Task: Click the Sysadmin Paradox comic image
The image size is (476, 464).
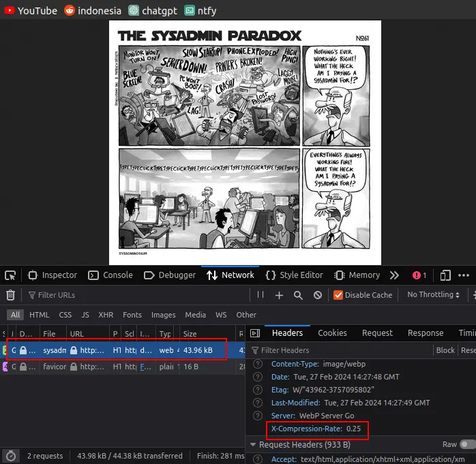Action: tap(245, 142)
